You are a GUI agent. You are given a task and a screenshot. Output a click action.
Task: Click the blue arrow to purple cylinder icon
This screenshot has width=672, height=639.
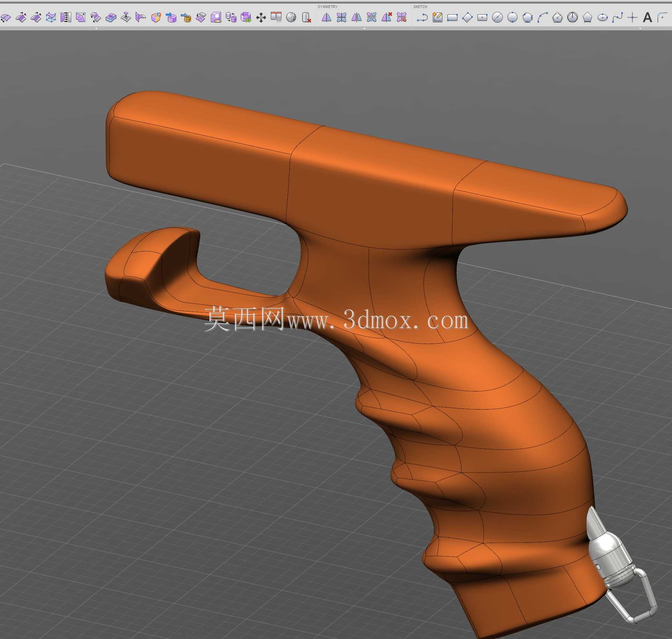click(x=171, y=17)
